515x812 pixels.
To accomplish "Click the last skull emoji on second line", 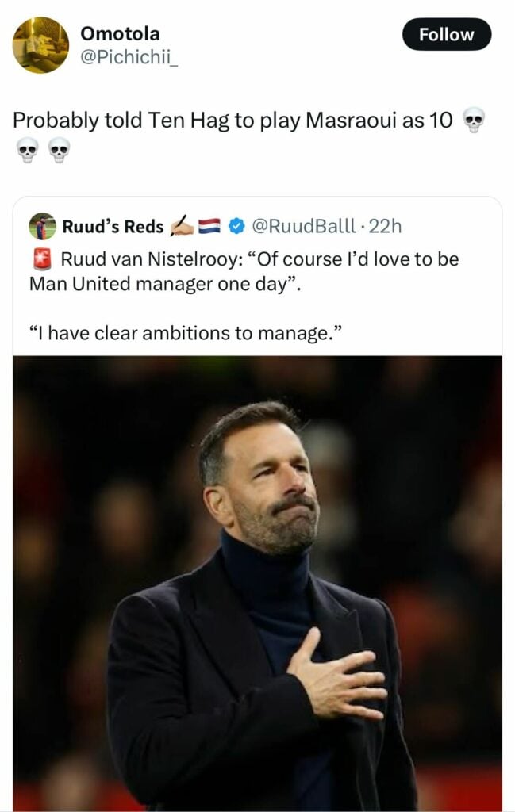I will pos(60,149).
